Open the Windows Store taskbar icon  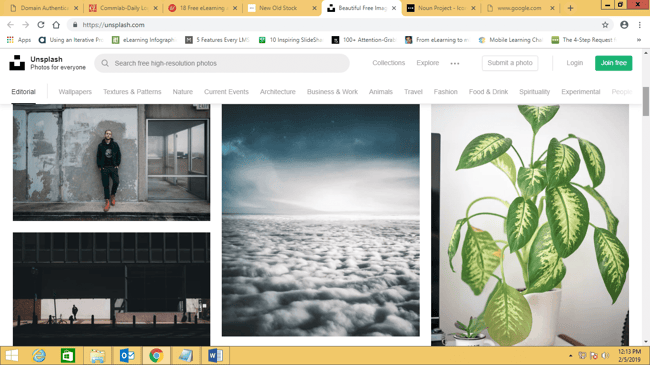point(68,355)
